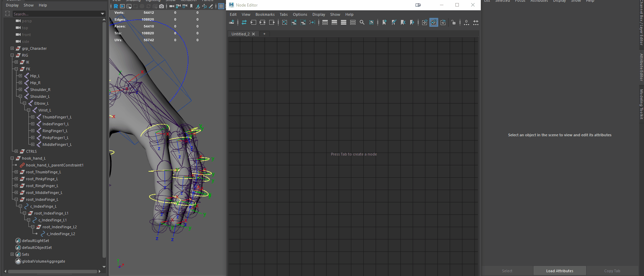Go to next Node Editor bookmark
The height and width of the screenshot is (276, 644).
coord(412,22)
